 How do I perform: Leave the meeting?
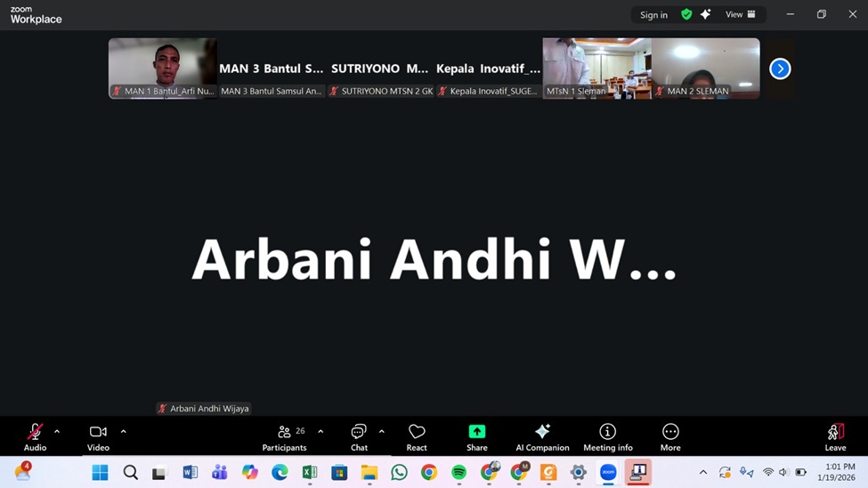(835, 436)
